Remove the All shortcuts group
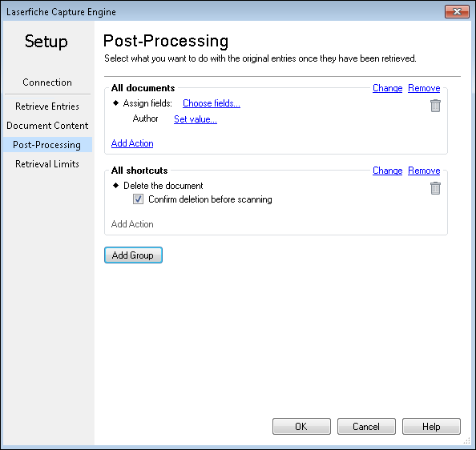 [424, 171]
